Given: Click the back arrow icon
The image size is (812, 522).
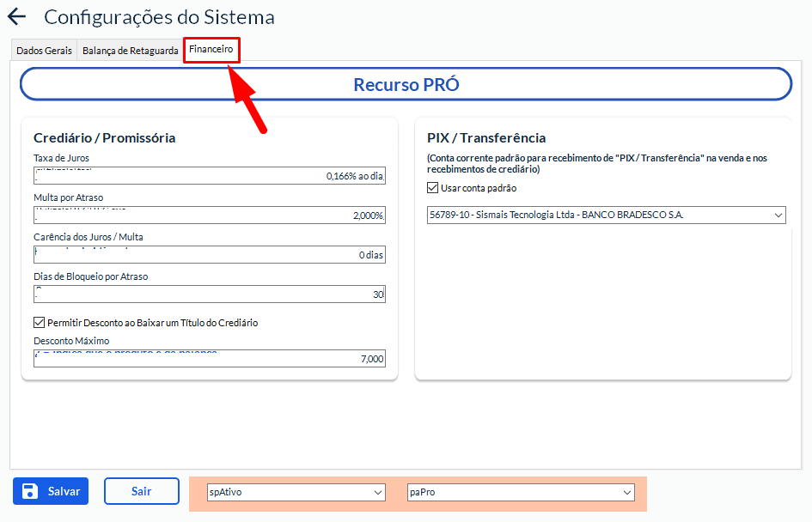Looking at the screenshot, I should tap(16, 16).
